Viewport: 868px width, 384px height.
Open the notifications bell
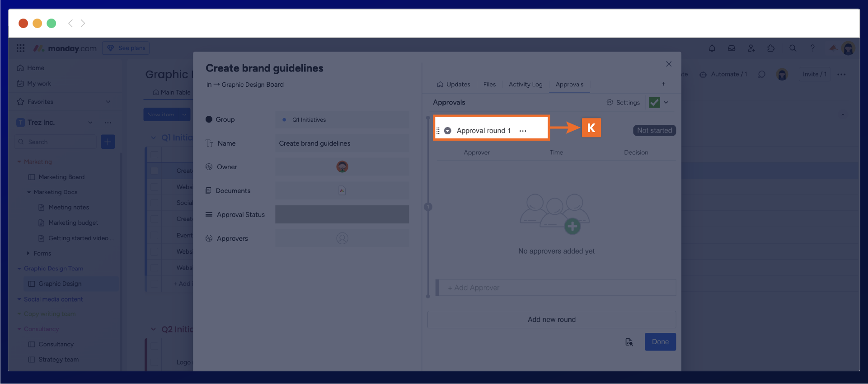pyautogui.click(x=712, y=48)
